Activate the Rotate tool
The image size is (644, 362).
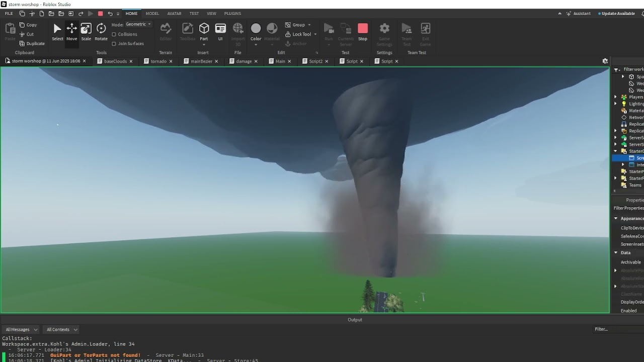[x=101, y=32]
